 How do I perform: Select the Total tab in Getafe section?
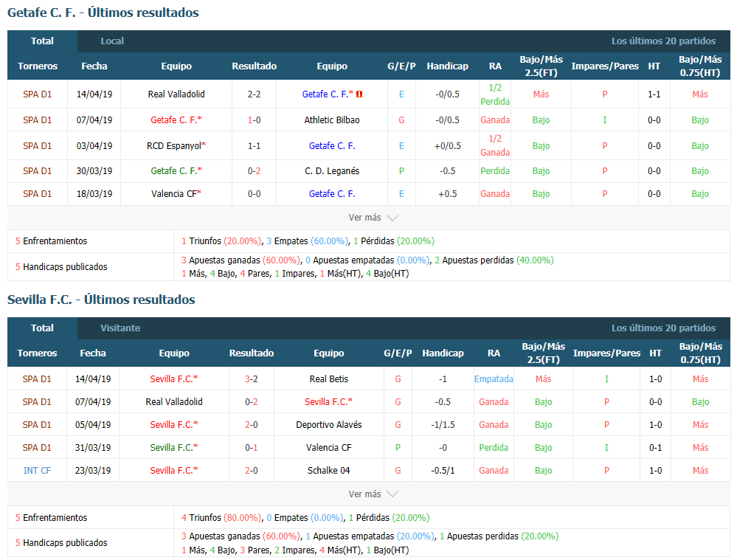pos(42,41)
